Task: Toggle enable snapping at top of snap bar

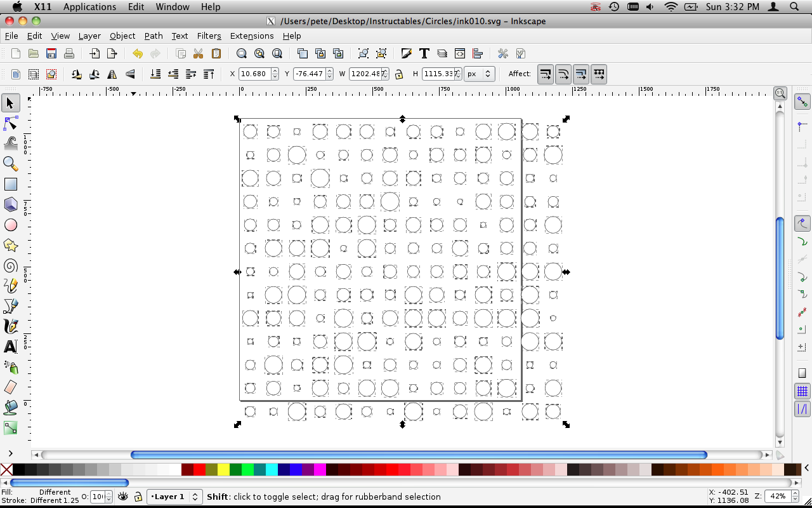Action: point(802,102)
